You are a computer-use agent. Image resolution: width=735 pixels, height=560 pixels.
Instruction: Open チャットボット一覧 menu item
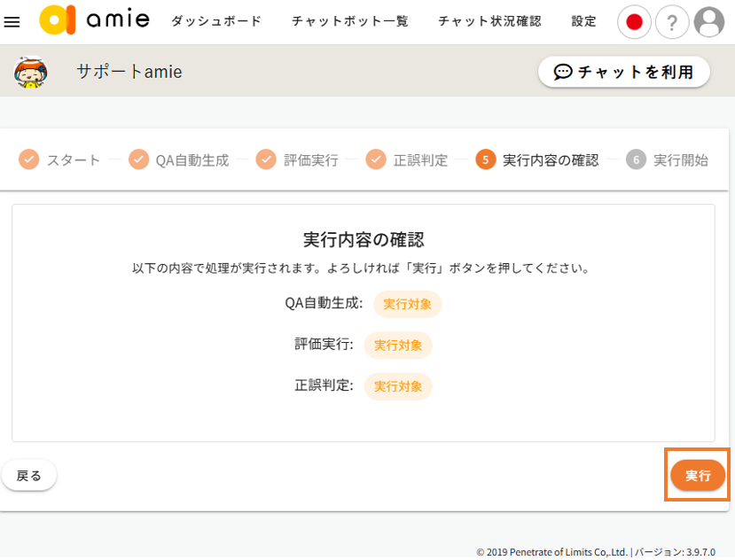coord(350,22)
